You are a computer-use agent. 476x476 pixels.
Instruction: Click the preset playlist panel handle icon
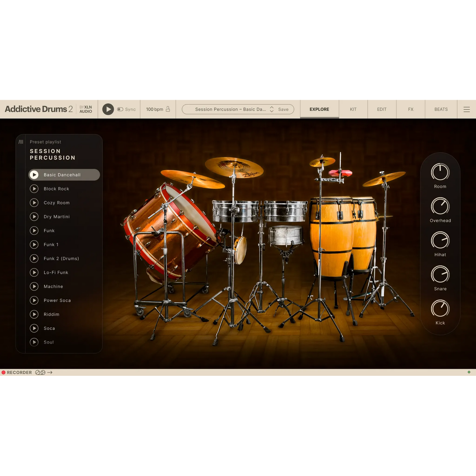click(x=21, y=142)
